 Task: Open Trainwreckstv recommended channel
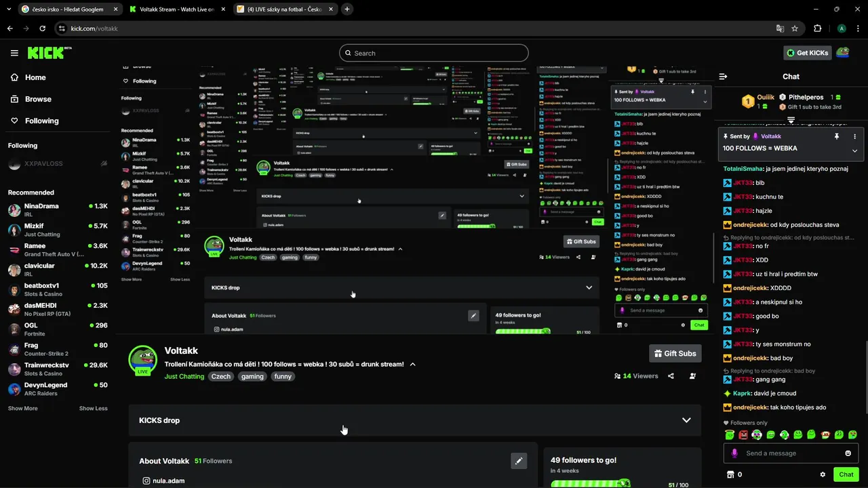pyautogui.click(x=58, y=369)
